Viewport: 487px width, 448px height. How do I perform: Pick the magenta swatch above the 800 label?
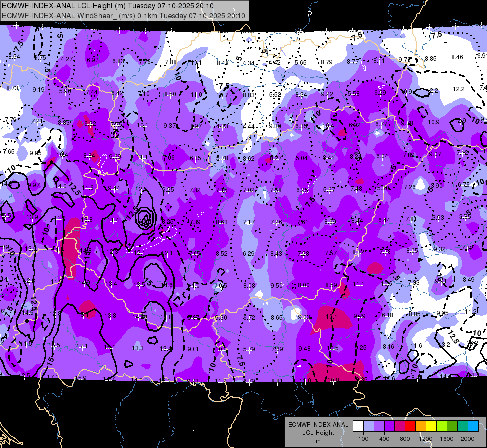click(x=400, y=426)
